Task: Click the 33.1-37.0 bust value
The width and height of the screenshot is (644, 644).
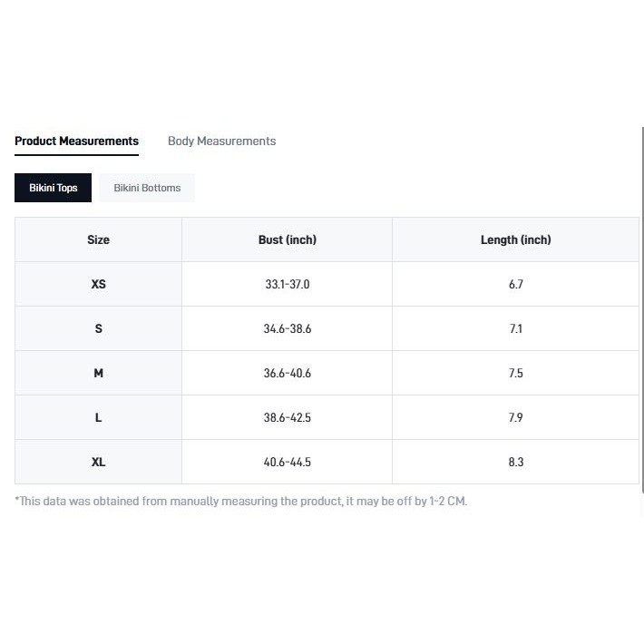Action: (x=288, y=284)
